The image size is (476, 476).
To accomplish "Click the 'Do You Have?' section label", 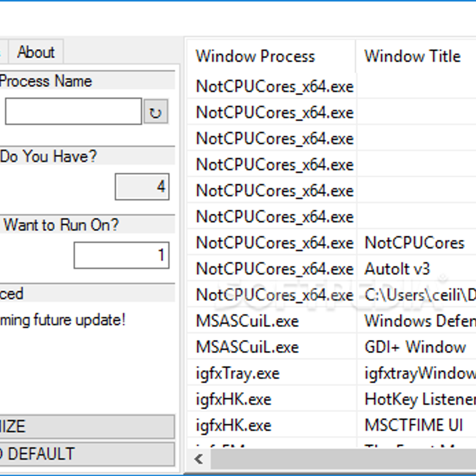I will [48, 156].
